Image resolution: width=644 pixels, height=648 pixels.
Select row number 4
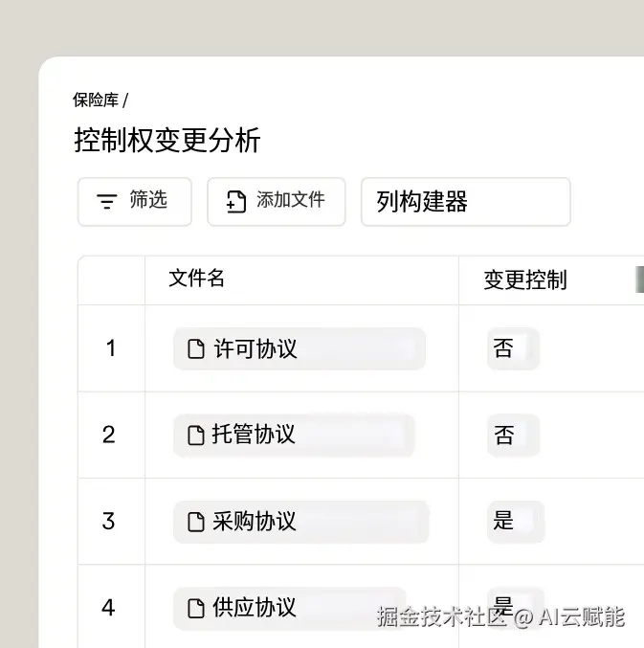[x=109, y=608]
